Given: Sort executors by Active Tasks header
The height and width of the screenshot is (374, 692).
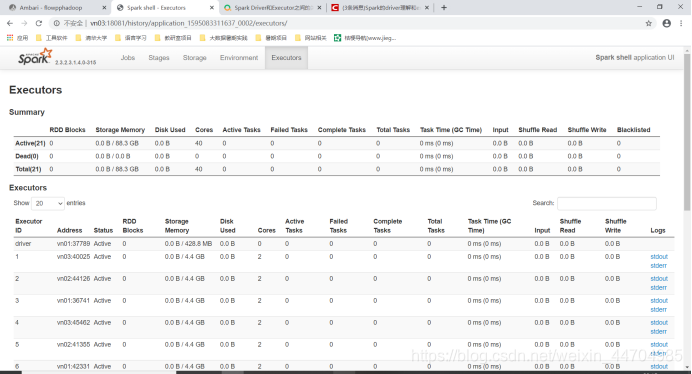Looking at the screenshot, I should pyautogui.click(x=294, y=226).
